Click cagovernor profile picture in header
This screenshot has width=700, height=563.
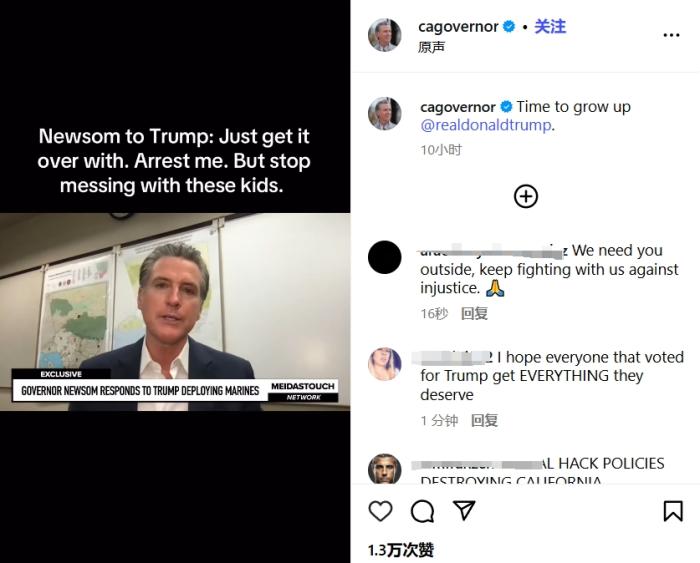[384, 35]
